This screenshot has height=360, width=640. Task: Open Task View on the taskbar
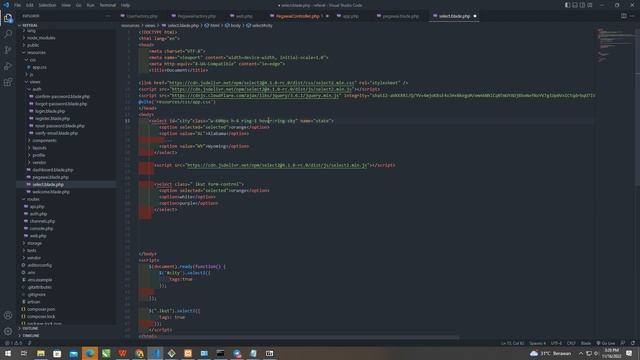pyautogui.click(x=24, y=353)
